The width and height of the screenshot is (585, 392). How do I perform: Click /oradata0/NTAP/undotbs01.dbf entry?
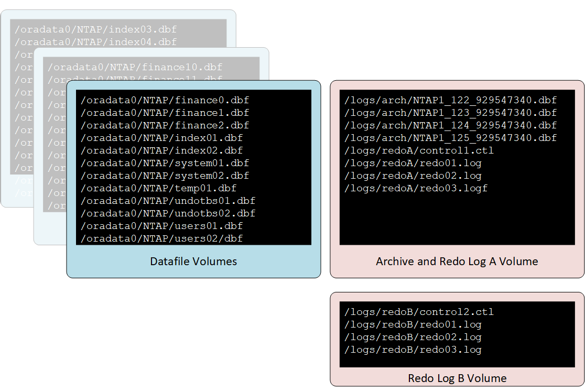[x=168, y=201]
